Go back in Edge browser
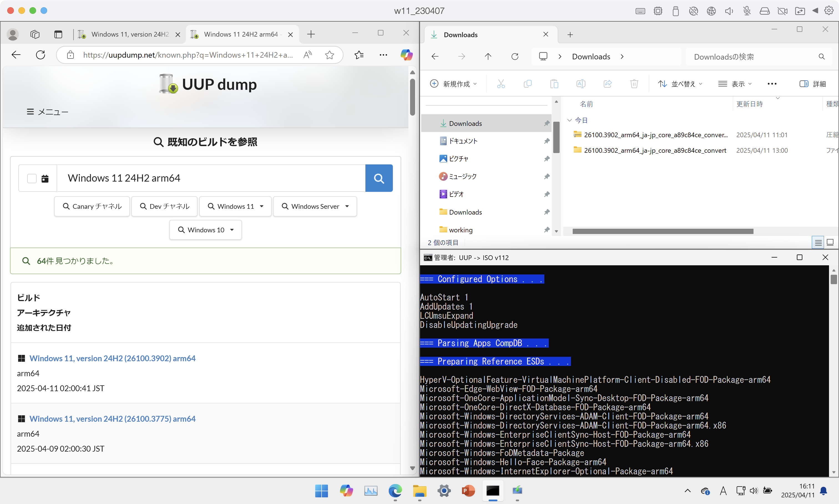Viewport: 839px width, 504px height. coord(16,55)
